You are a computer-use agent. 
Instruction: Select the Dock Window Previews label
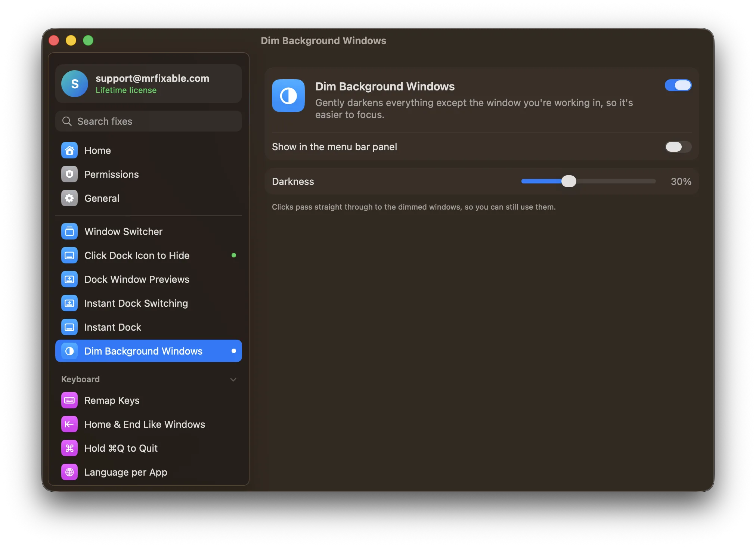(137, 279)
